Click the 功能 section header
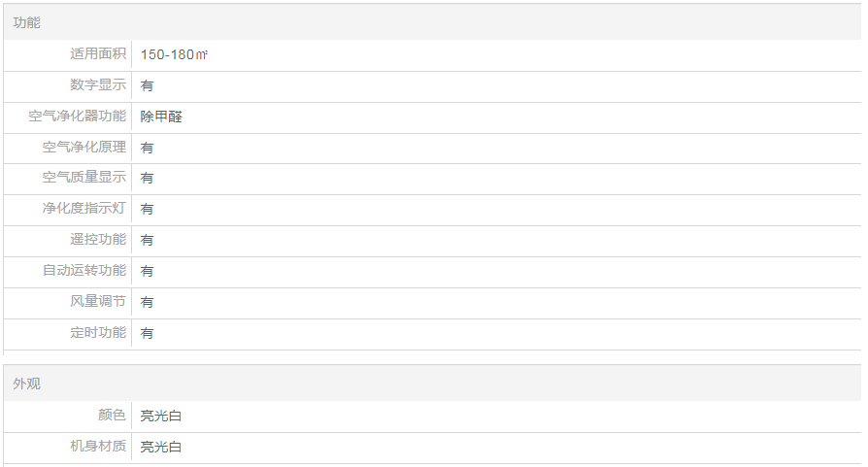 27,22
